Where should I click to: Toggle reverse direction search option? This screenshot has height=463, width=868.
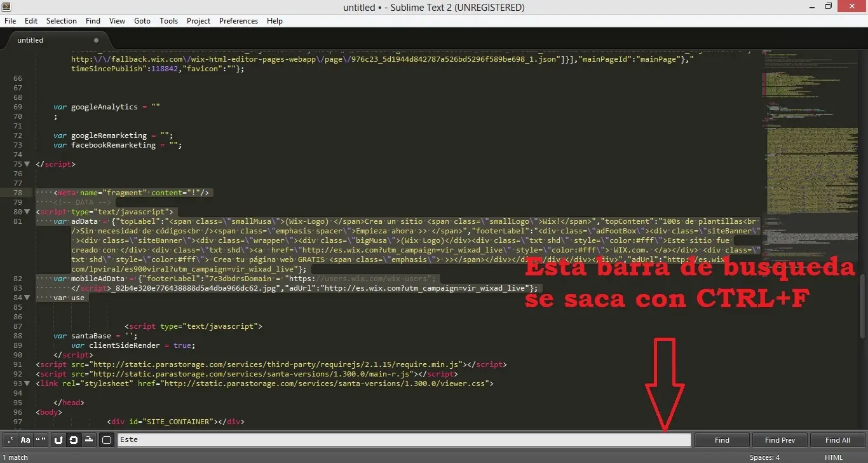(x=58, y=439)
